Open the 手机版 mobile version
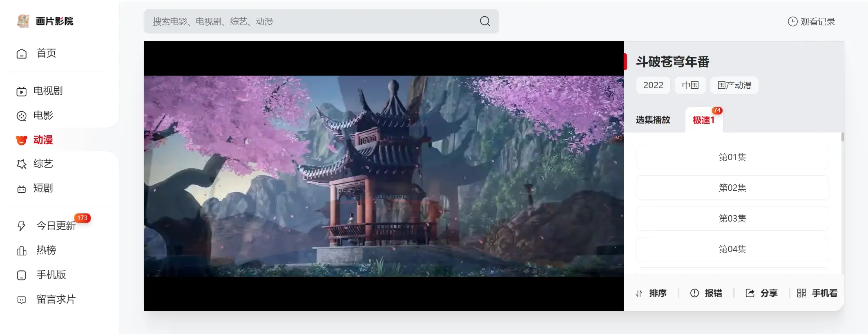868x334 pixels. pos(41,275)
